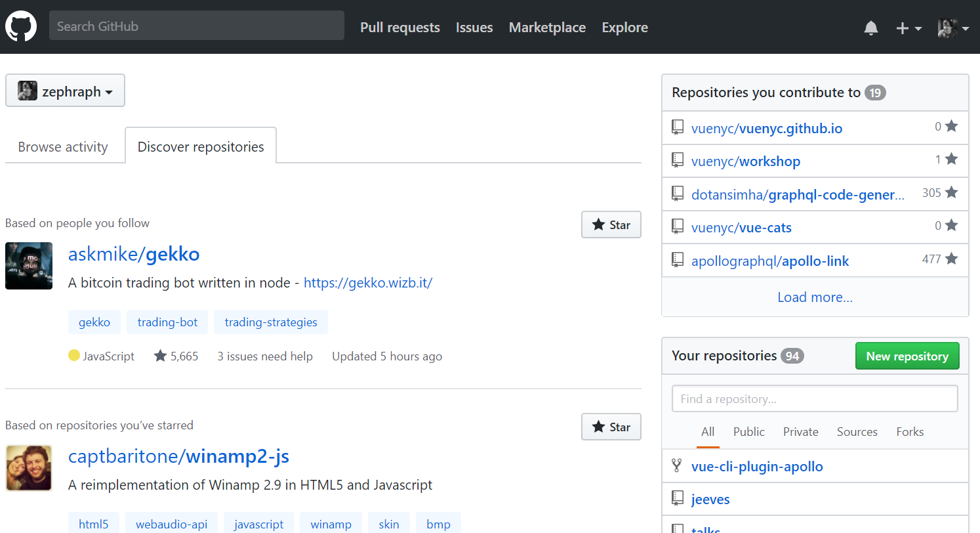Open the askmike avatar thumbnail
This screenshot has width=980, height=533.
29,266
